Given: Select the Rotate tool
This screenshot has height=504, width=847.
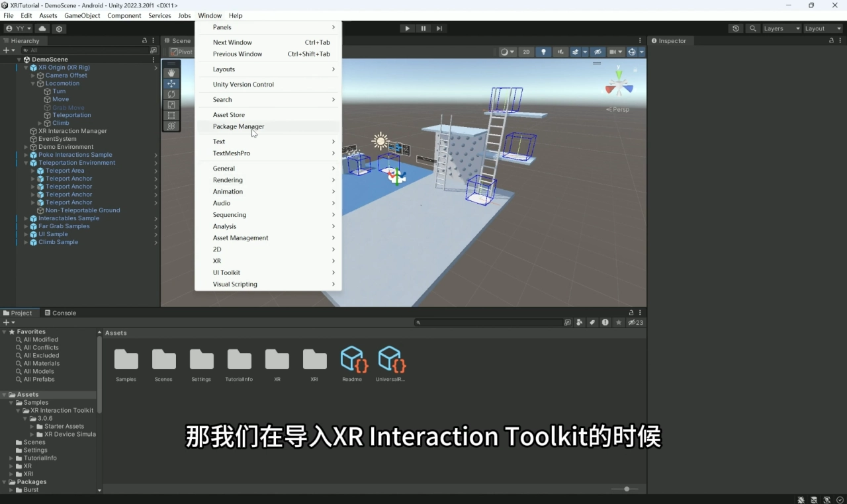Looking at the screenshot, I should [x=171, y=94].
